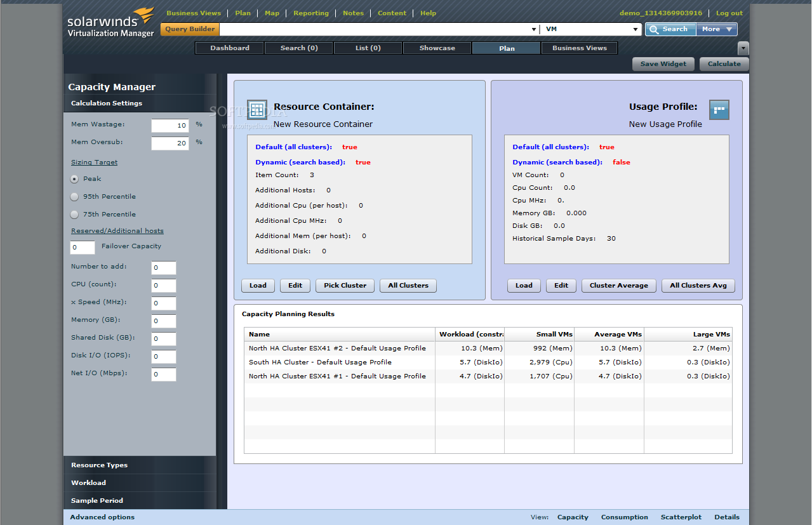Click the Save Widget button
The width and height of the screenshot is (812, 525).
(663, 64)
